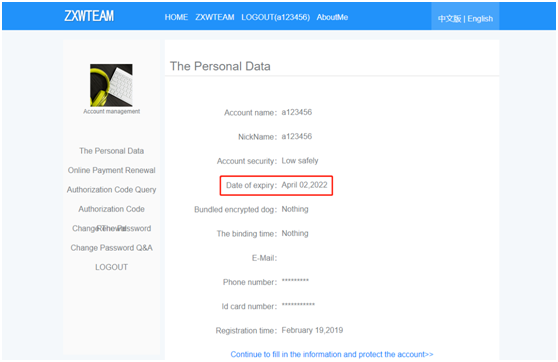Open Authorization Code Query page
The height and width of the screenshot is (362, 558).
pyautogui.click(x=111, y=190)
